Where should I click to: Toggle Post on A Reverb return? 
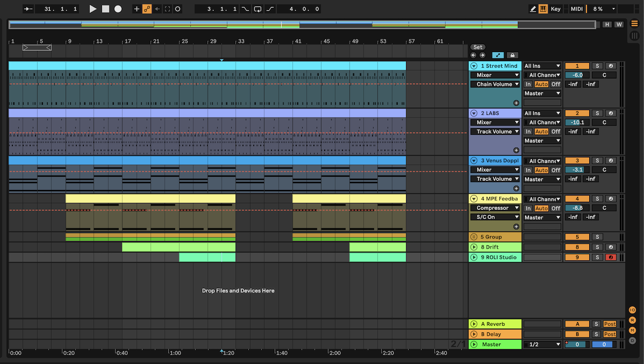click(x=610, y=324)
